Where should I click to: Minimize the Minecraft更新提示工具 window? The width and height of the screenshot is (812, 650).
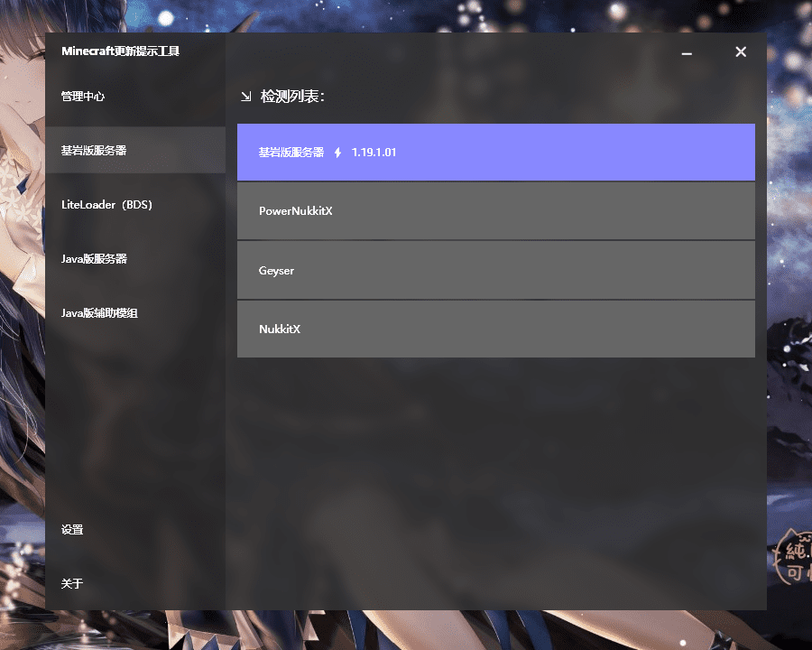(687, 52)
